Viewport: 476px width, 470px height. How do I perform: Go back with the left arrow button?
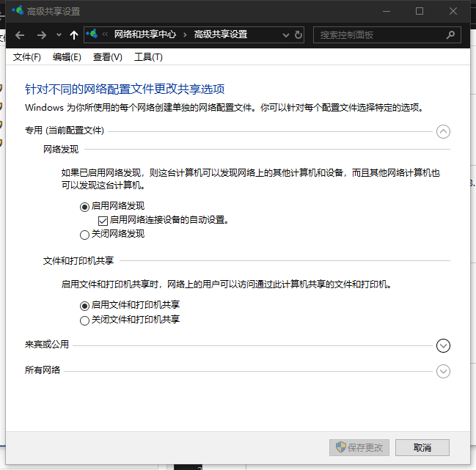coord(20,35)
